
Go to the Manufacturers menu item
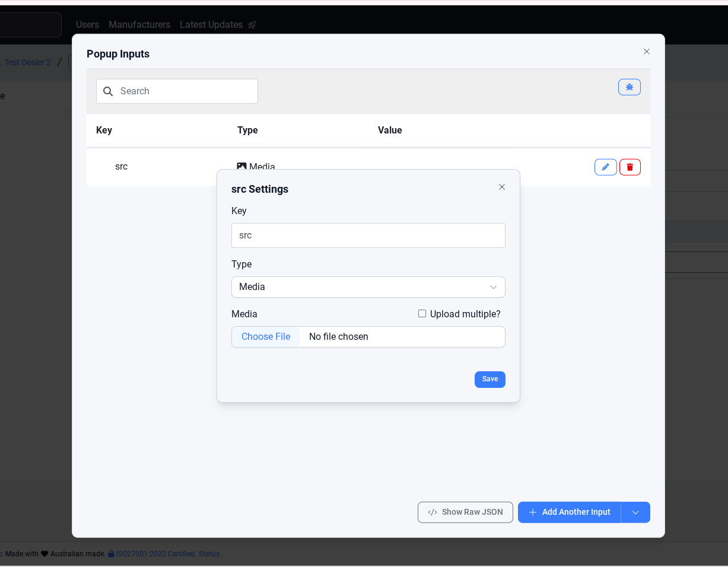point(139,25)
